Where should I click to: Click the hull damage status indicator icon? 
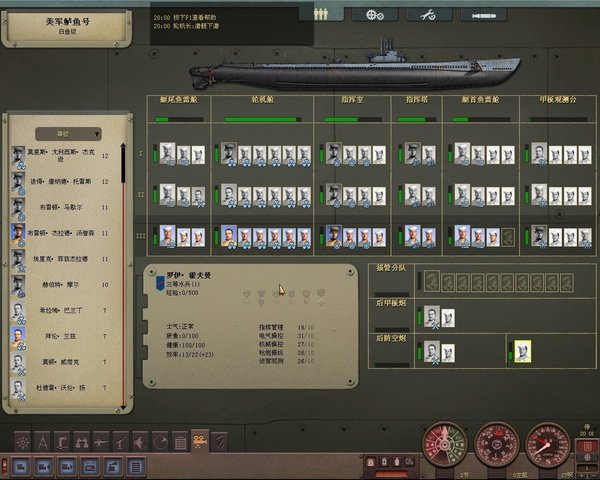point(370,462)
